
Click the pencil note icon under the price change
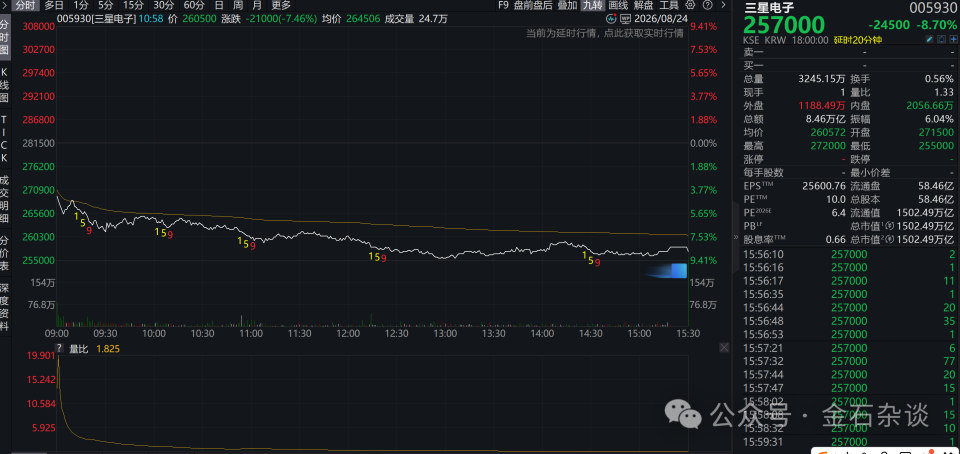(929, 40)
